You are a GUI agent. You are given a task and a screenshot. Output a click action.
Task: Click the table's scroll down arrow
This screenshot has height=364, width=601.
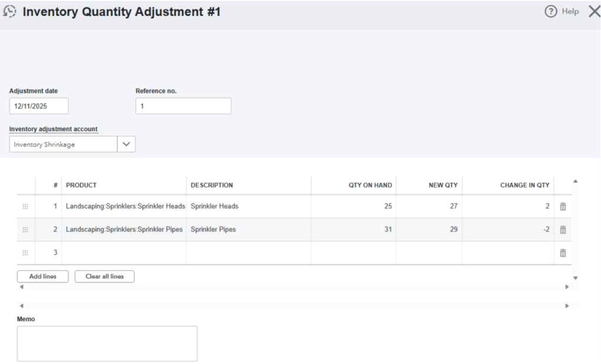pos(575,278)
